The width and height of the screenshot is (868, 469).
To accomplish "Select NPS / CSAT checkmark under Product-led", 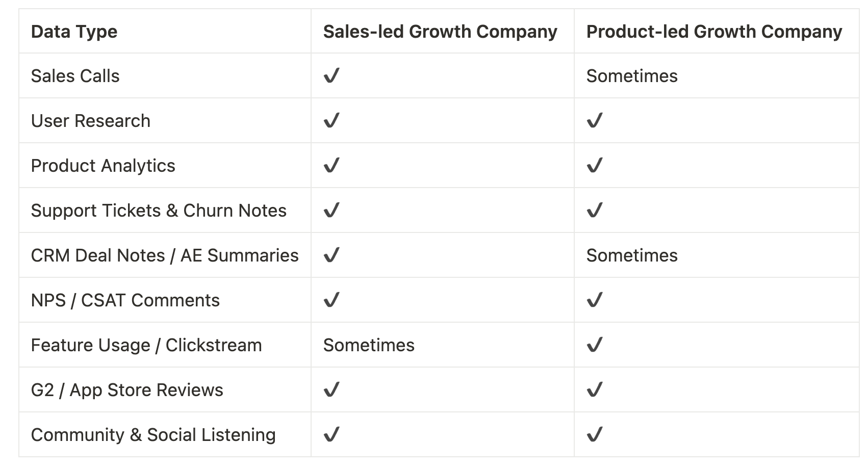I will point(595,300).
